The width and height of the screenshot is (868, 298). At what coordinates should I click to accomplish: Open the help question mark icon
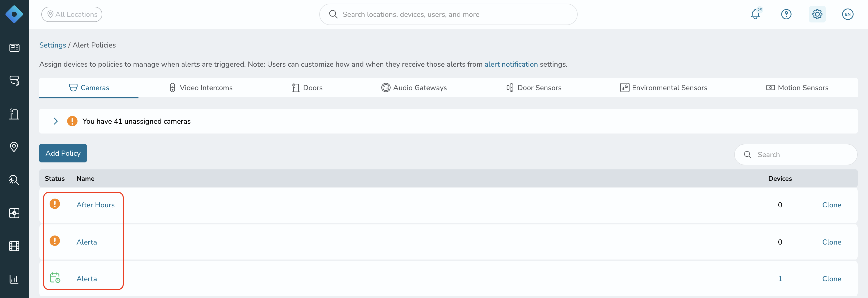click(786, 14)
